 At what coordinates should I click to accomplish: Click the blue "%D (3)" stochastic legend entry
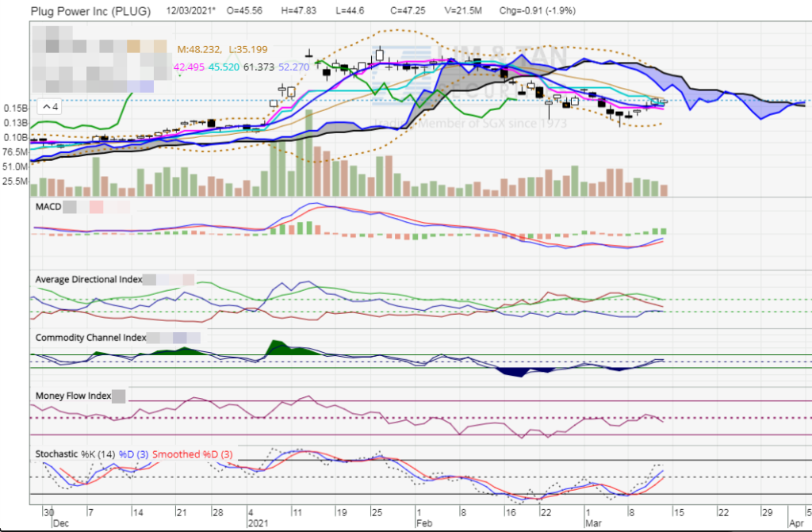pyautogui.click(x=133, y=454)
